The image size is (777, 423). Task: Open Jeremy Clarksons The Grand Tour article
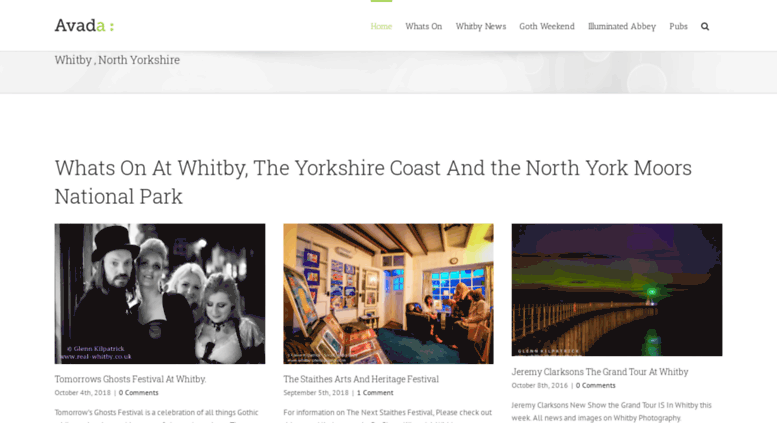pos(600,371)
